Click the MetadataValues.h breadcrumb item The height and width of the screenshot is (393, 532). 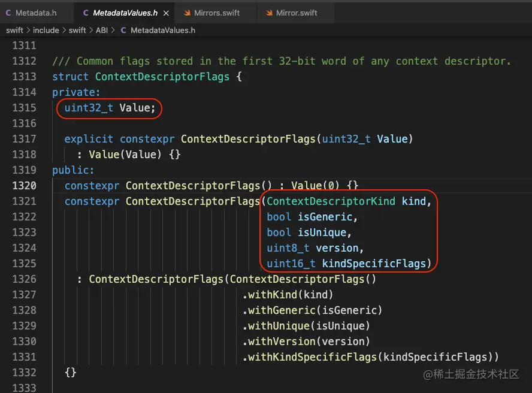(163, 30)
